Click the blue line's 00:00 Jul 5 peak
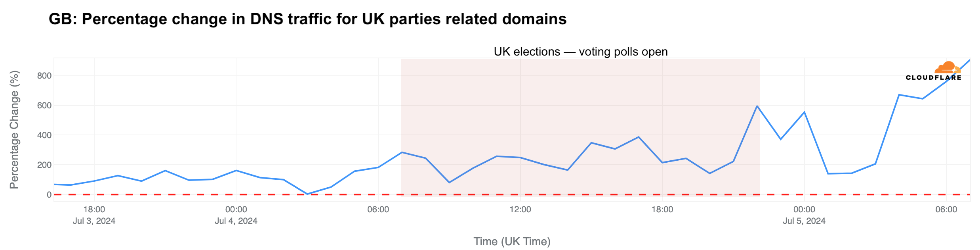Viewport: 980px width, 250px height. tap(804, 112)
